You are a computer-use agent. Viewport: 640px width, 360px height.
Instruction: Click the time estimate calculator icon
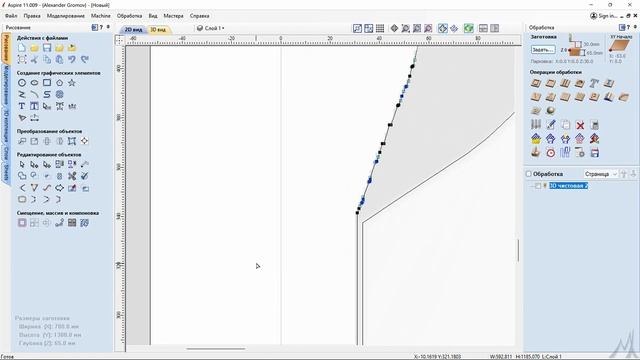pos(595,125)
